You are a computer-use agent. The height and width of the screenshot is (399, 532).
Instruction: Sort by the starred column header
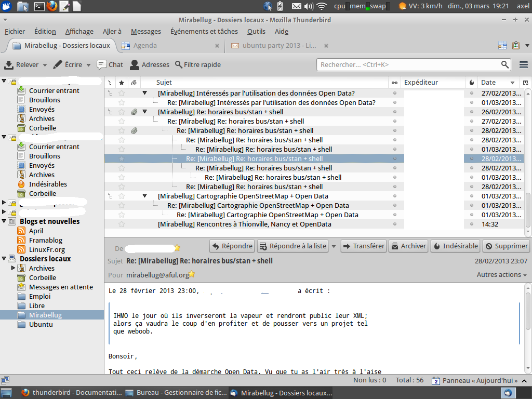(x=122, y=83)
